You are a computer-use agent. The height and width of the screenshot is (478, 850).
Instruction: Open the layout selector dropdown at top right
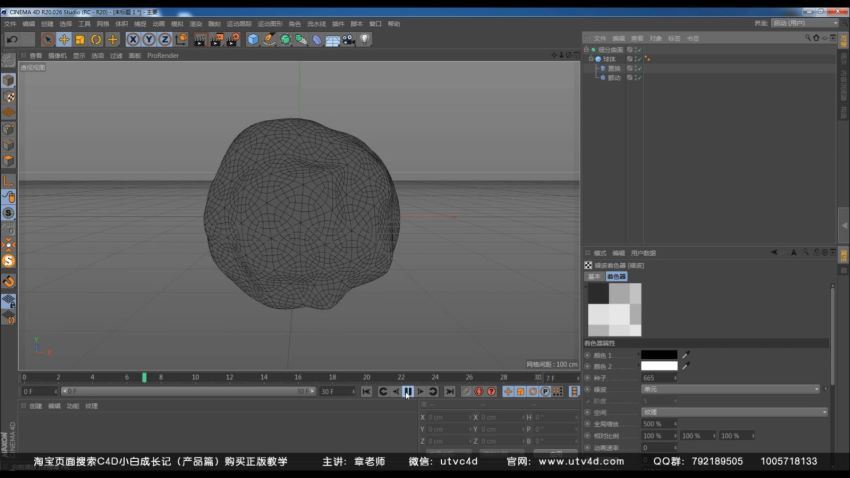click(805, 23)
